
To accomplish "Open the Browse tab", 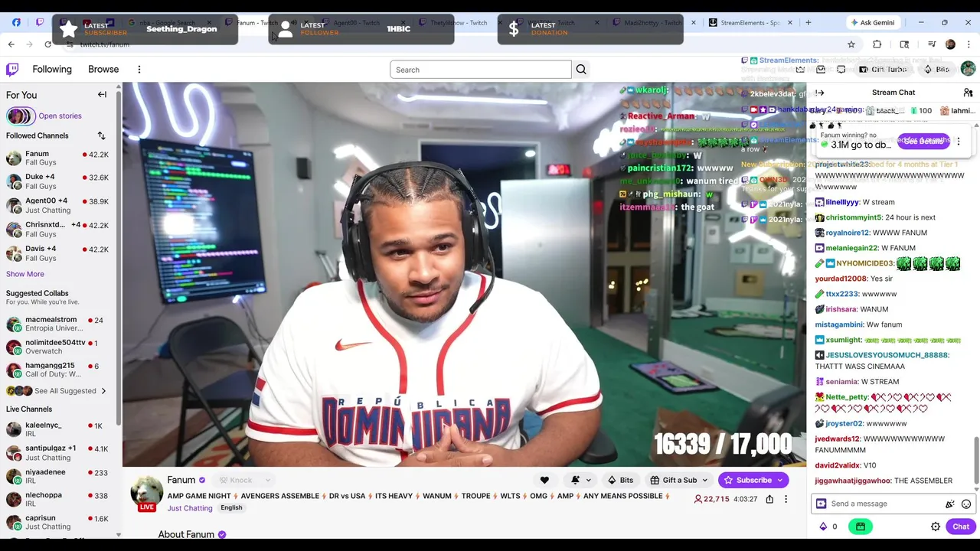I will point(103,70).
